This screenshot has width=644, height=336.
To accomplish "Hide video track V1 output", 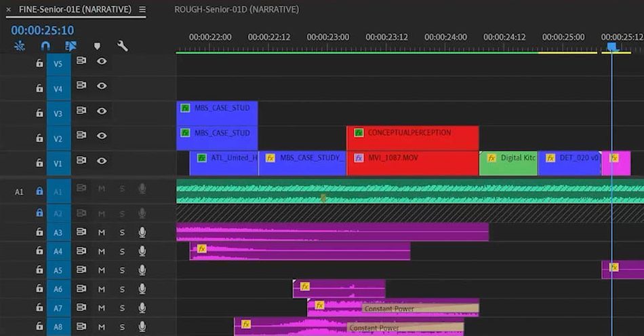I will point(102,160).
